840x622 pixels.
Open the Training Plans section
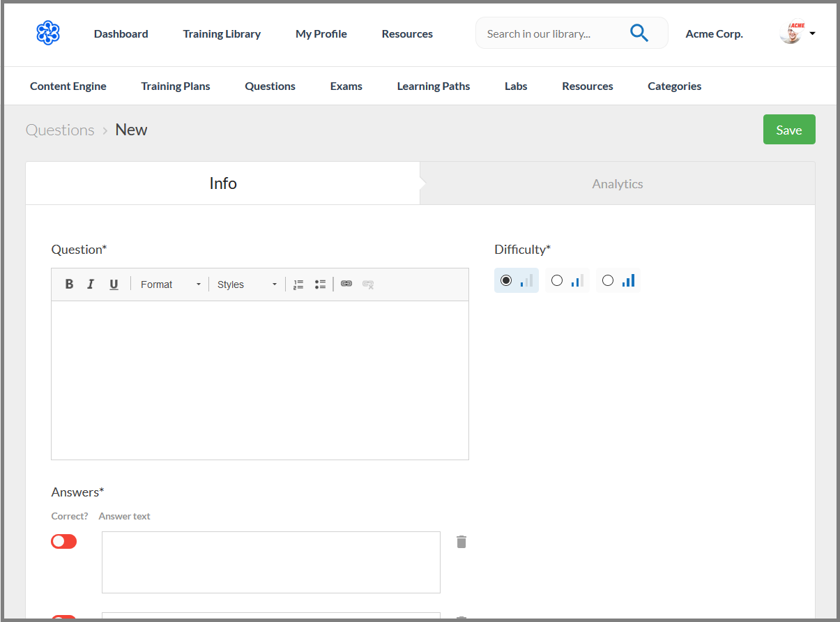pyautogui.click(x=176, y=86)
